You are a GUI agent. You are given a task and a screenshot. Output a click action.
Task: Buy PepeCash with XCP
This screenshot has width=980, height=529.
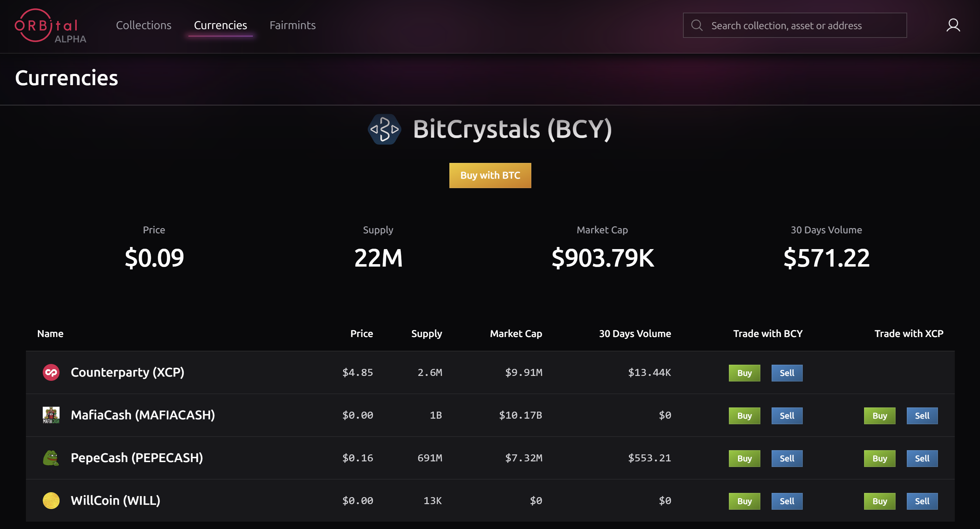point(879,458)
